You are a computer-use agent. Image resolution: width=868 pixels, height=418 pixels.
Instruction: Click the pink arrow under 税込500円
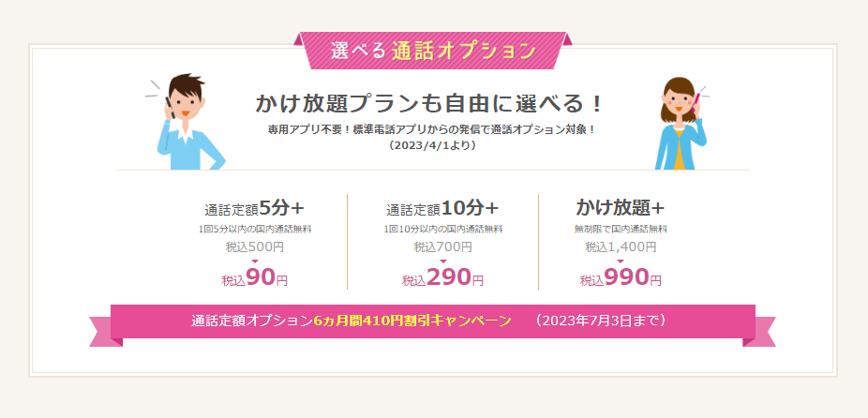pyautogui.click(x=255, y=261)
